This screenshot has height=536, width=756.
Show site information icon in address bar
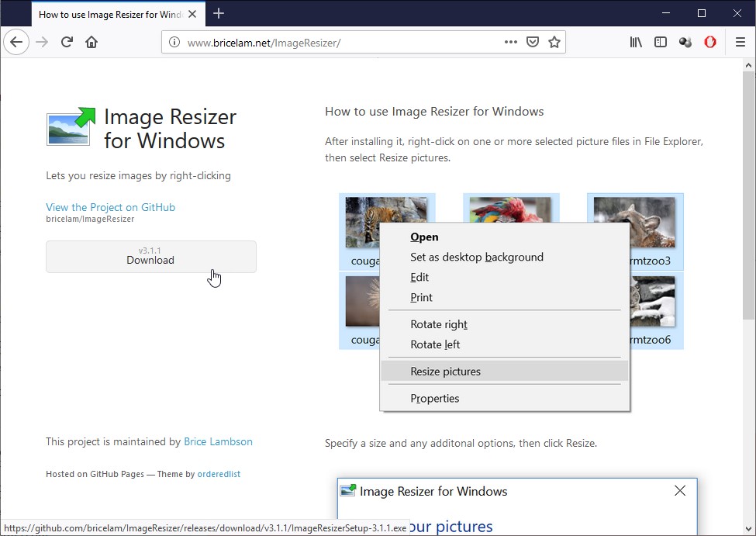click(174, 42)
